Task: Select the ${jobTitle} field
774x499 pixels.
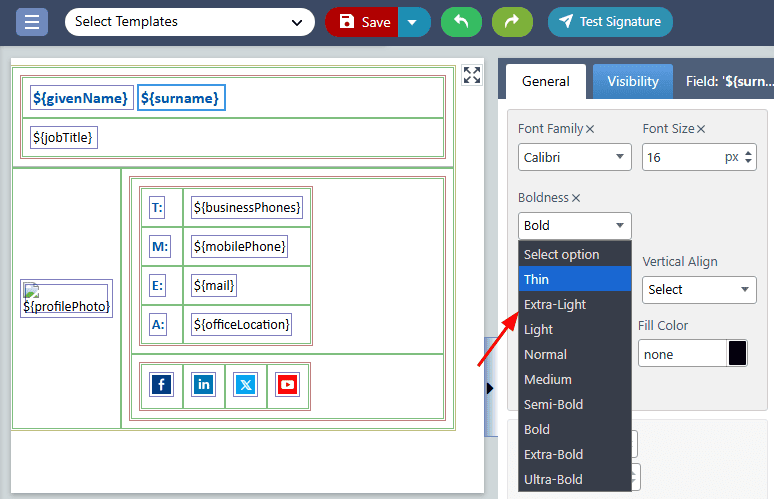Action: pyautogui.click(x=64, y=137)
